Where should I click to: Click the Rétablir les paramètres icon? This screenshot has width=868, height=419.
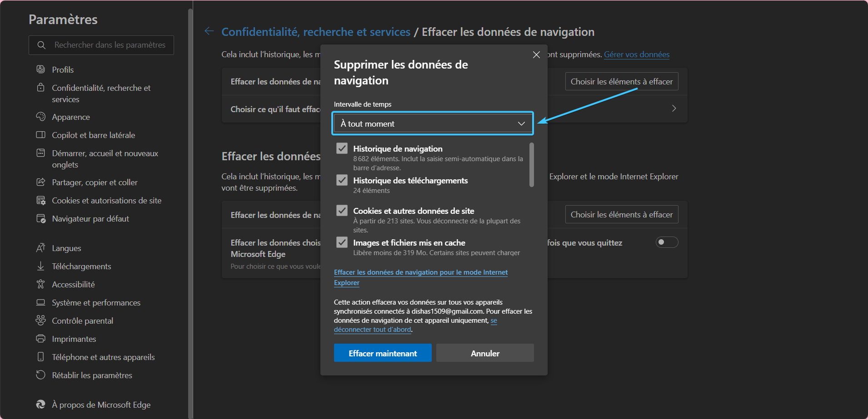point(40,375)
